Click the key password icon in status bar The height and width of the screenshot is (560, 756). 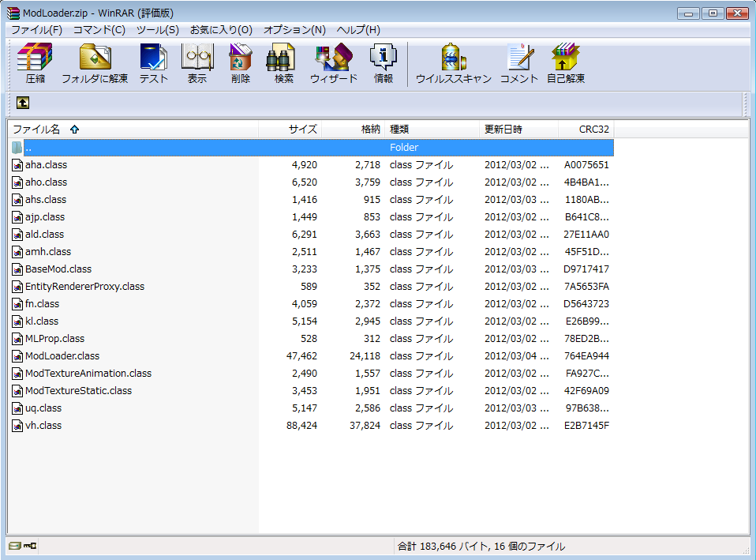tap(30, 546)
